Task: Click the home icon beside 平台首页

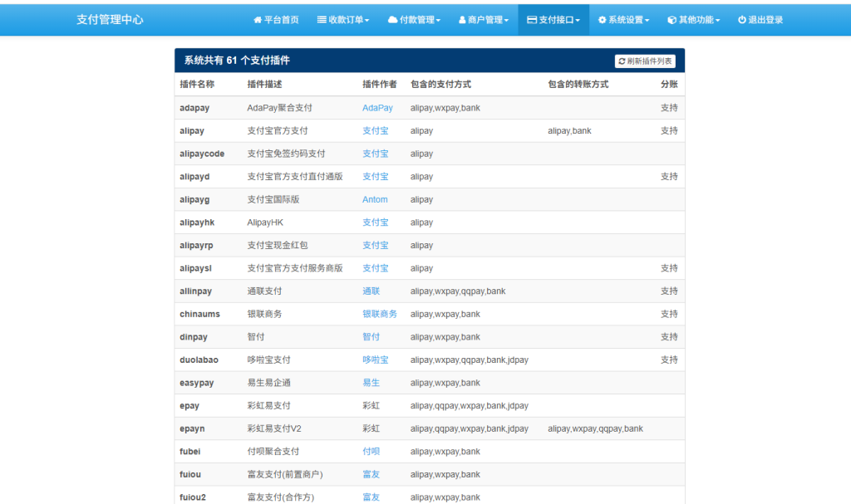Action: pyautogui.click(x=258, y=20)
